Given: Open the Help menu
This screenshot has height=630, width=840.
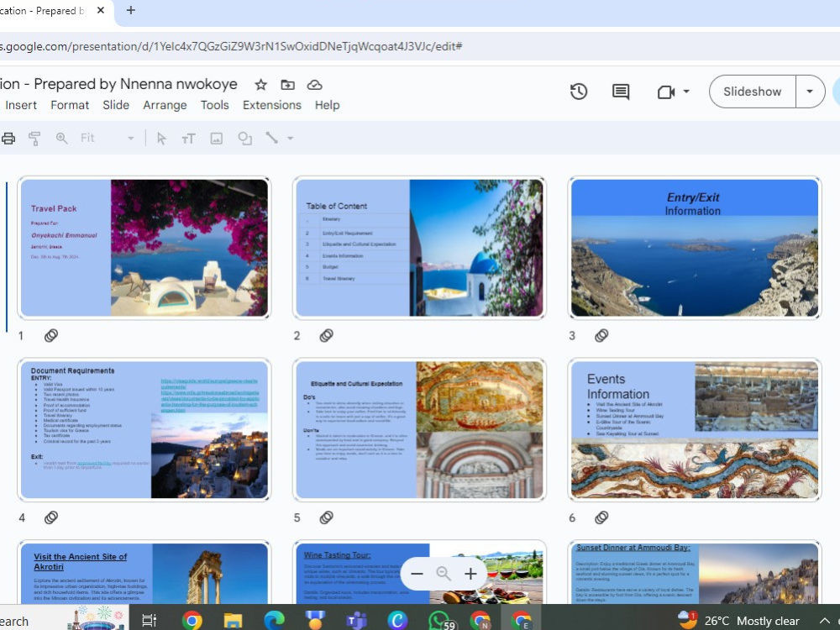Looking at the screenshot, I should [x=327, y=105].
